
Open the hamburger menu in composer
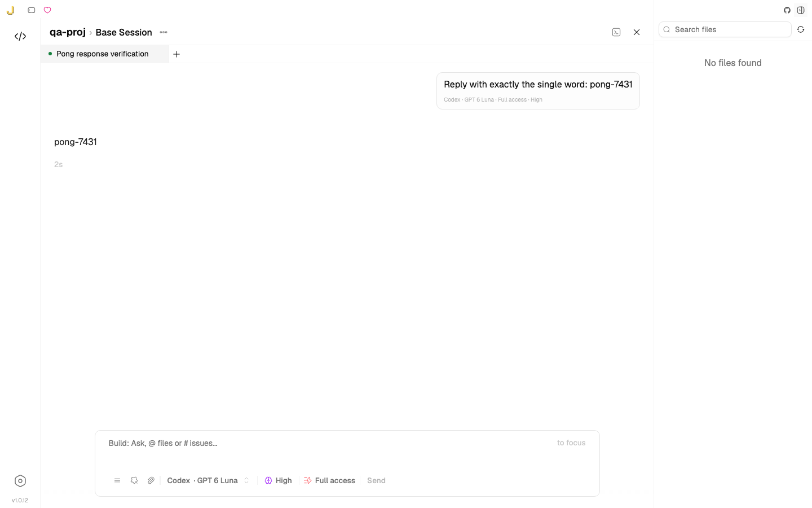pyautogui.click(x=117, y=480)
